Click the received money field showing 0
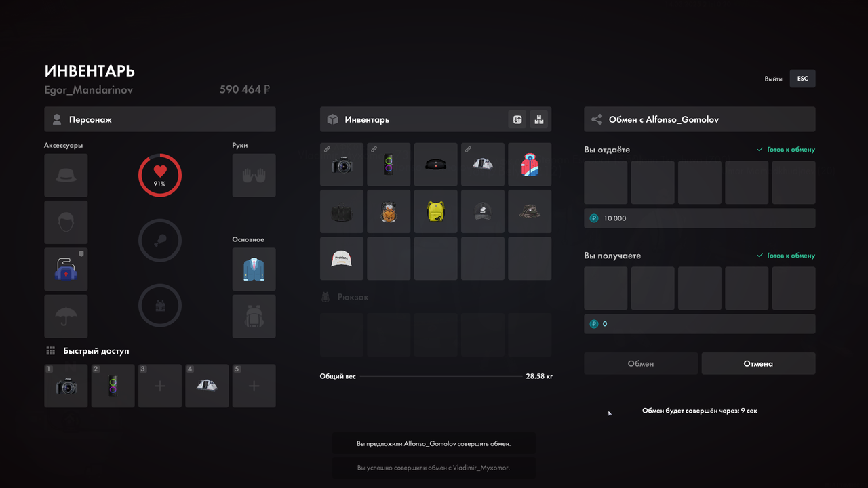This screenshot has width=868, height=488. coord(700,324)
